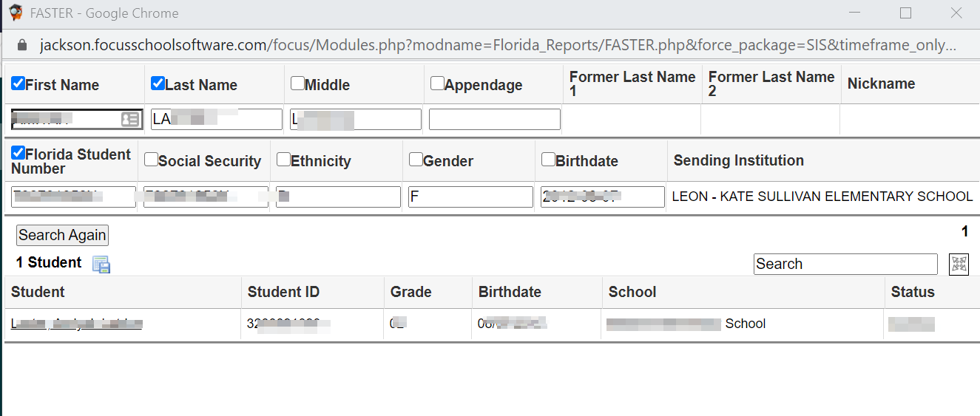Image resolution: width=980 pixels, height=416 pixels.
Task: Click the Ethnicity input field
Action: tap(339, 197)
